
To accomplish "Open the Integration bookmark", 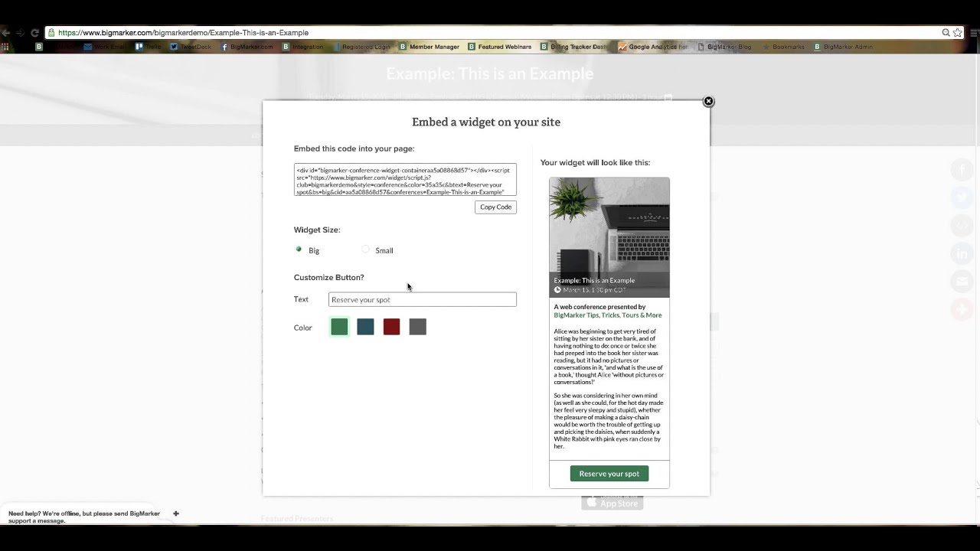I will click(x=303, y=47).
